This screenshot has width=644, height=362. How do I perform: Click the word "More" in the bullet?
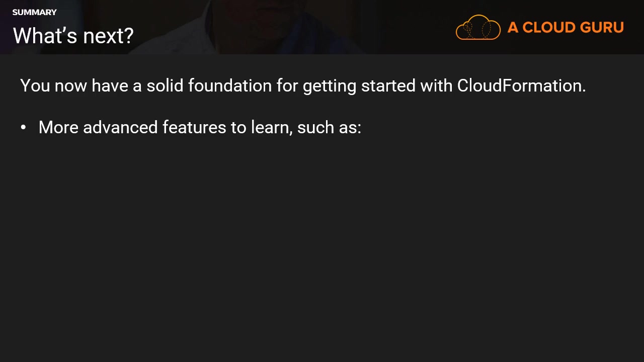[58, 127]
